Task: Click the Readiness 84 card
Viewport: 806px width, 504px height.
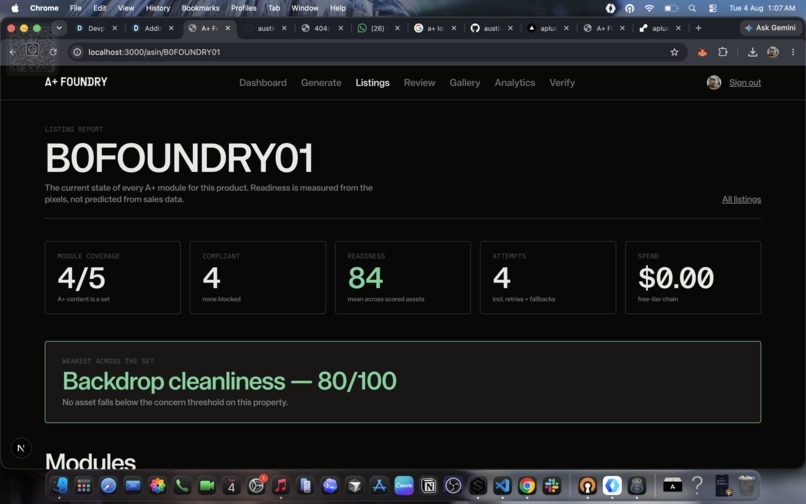Action: [402, 278]
